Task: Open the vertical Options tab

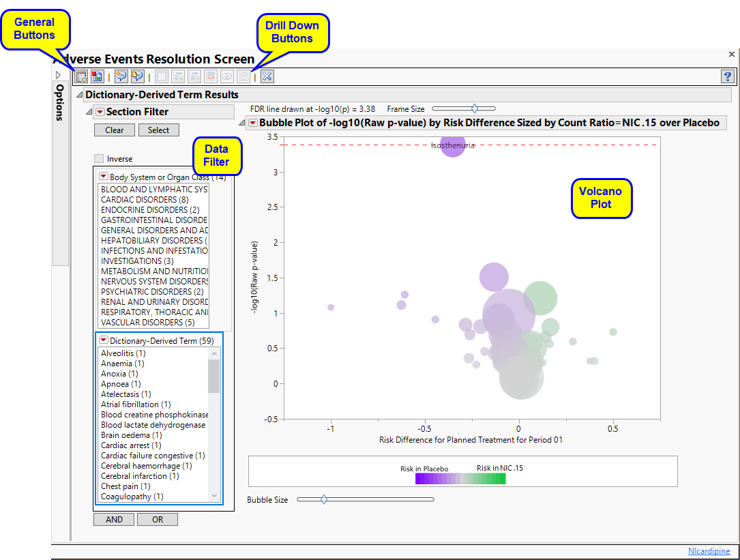Action: coord(59,102)
